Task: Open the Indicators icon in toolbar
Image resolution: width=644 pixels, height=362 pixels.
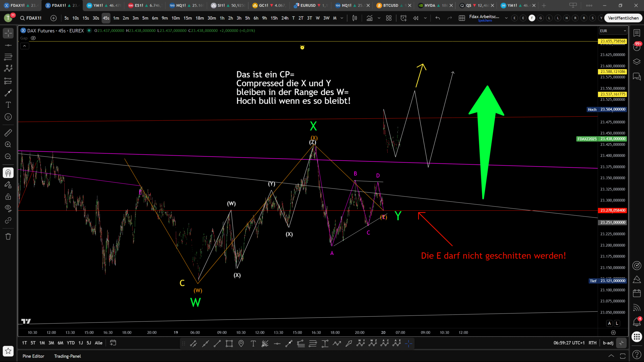Action: (369, 18)
